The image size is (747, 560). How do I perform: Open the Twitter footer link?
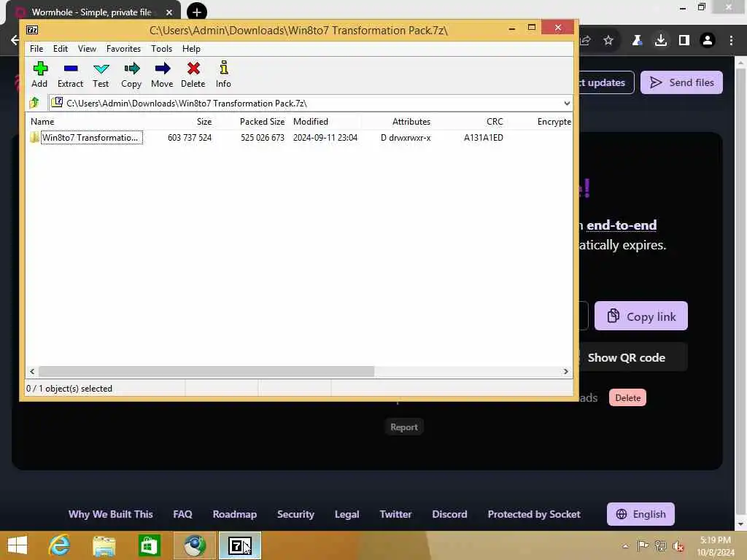pyautogui.click(x=395, y=514)
